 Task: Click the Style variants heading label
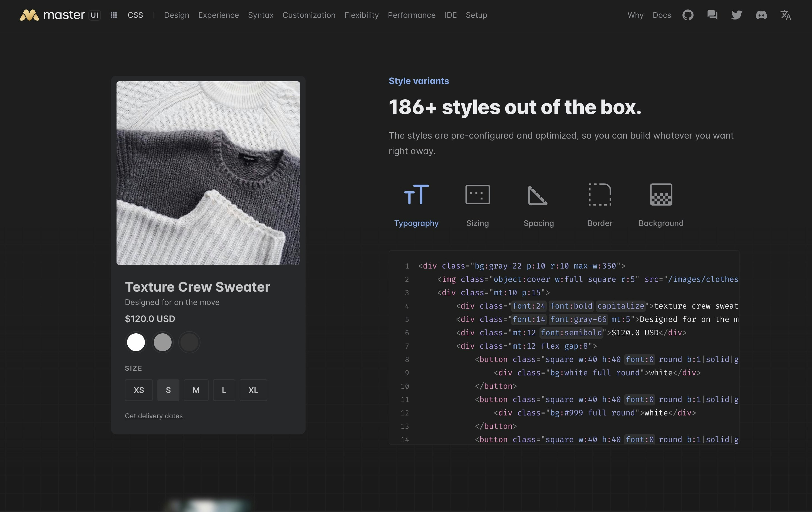point(419,81)
